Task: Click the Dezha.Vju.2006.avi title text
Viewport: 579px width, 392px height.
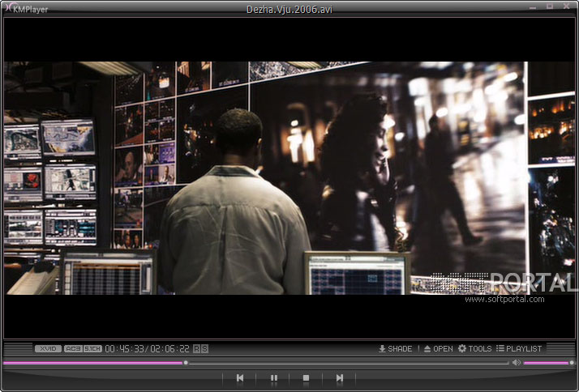Action: 289,9
